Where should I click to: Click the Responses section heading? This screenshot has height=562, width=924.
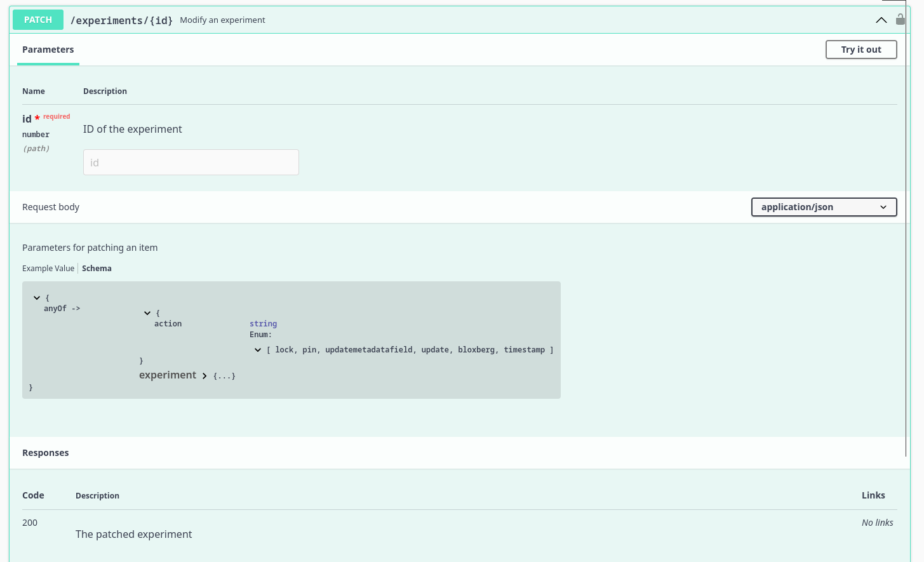pyautogui.click(x=45, y=452)
